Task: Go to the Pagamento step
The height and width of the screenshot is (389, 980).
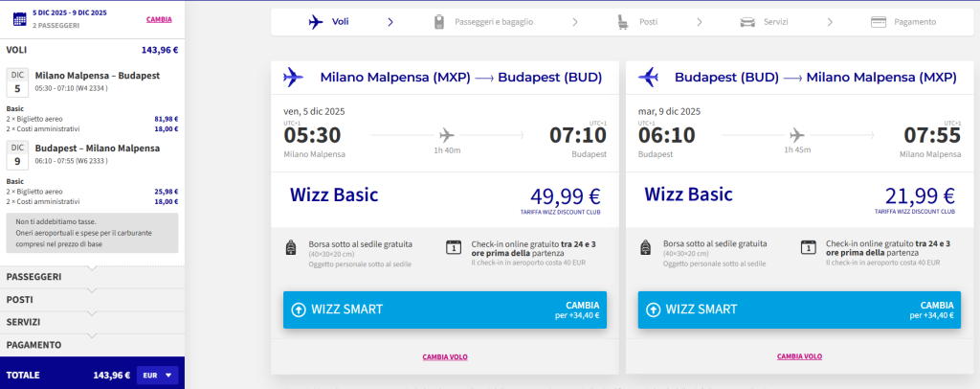Action: tap(903, 22)
